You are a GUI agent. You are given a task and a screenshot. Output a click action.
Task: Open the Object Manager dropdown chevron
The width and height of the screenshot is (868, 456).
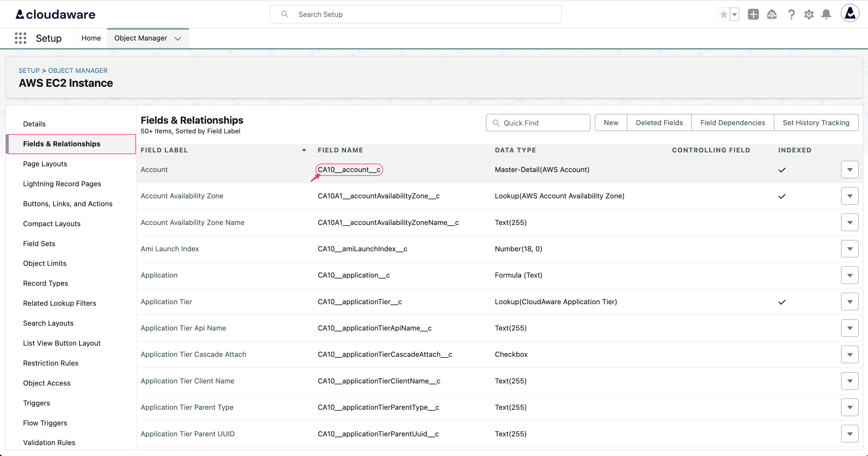pyautogui.click(x=178, y=38)
